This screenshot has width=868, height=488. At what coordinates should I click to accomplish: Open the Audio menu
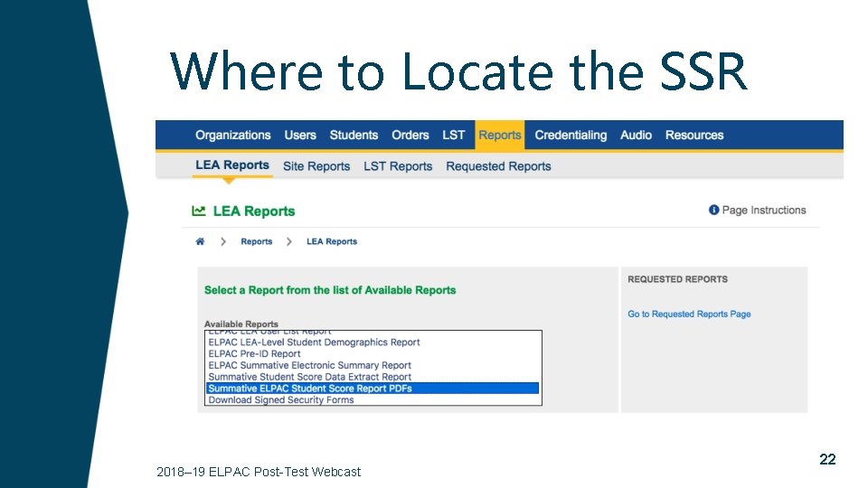pyautogui.click(x=636, y=135)
